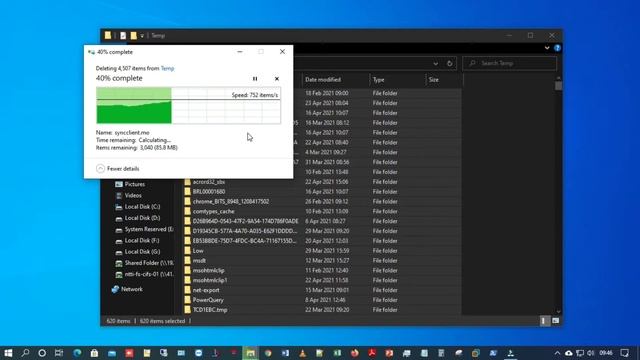Select the acrord32_sbx folder
640x360 pixels.
209,182
